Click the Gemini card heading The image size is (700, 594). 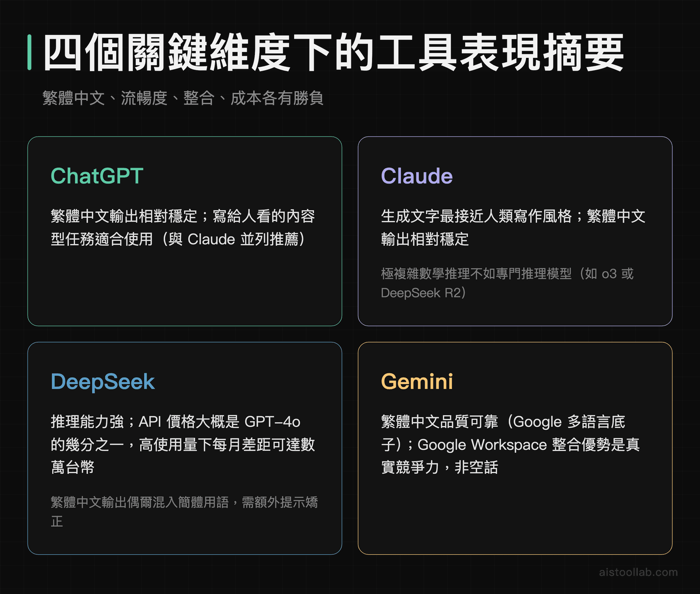coord(417,382)
